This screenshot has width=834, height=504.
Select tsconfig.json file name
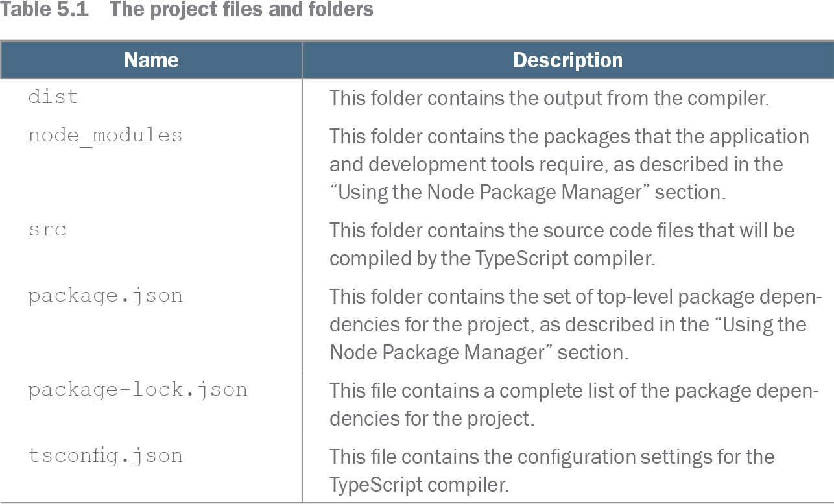[105, 456]
